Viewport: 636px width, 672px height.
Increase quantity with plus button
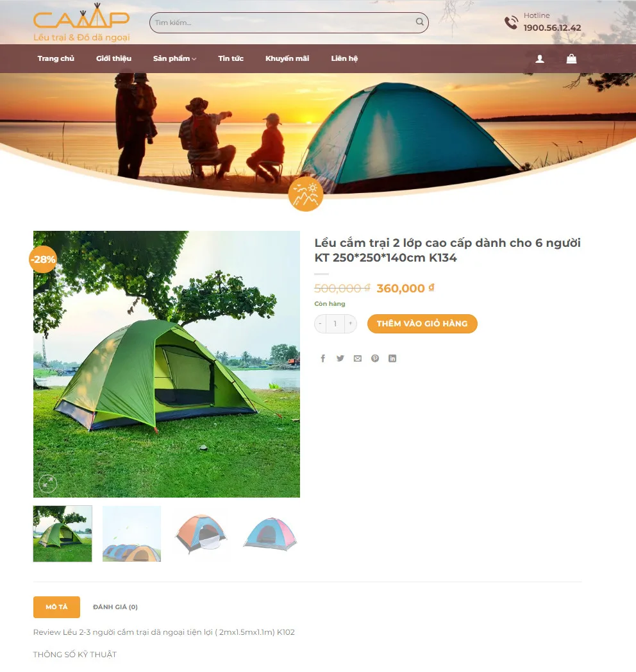point(350,324)
